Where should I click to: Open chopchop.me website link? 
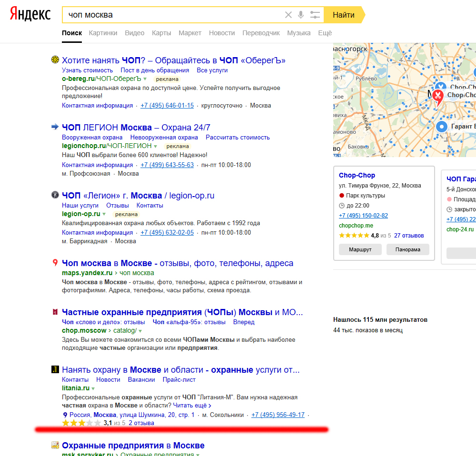tap(356, 226)
